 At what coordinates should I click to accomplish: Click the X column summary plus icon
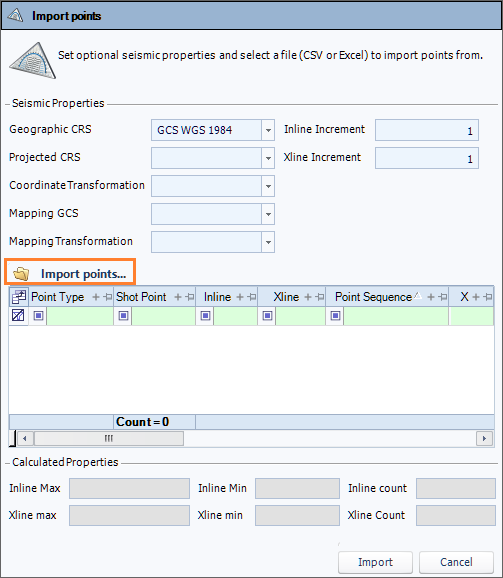point(476,297)
